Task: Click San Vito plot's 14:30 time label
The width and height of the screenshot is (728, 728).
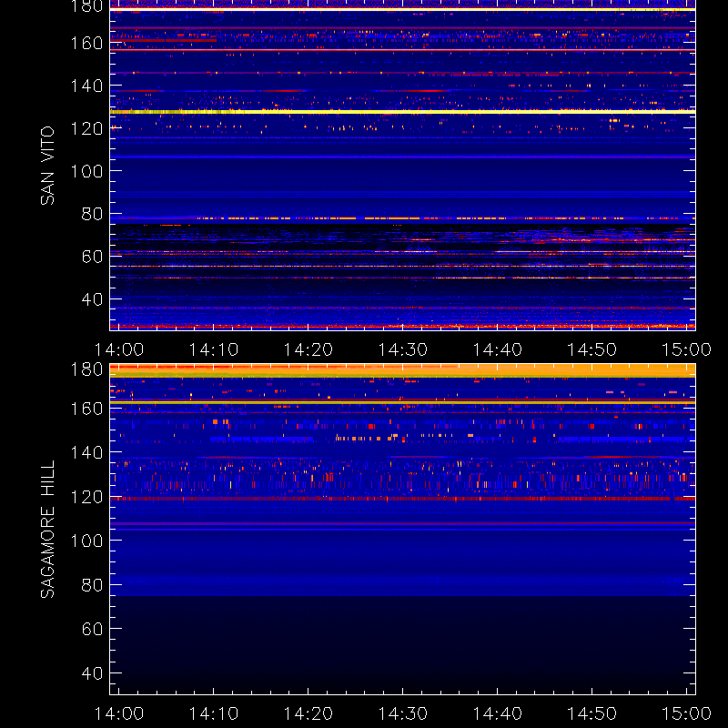Action: [403, 349]
